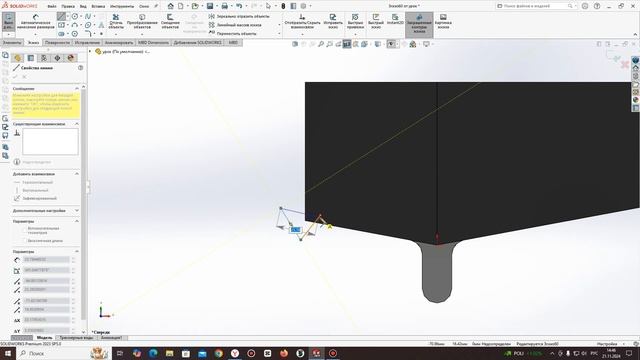Check the Infinite length checkbox

pyautogui.click(x=24, y=241)
